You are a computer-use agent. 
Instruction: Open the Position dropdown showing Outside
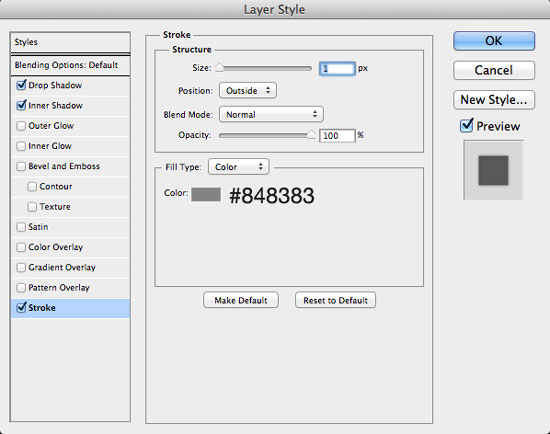coord(248,91)
